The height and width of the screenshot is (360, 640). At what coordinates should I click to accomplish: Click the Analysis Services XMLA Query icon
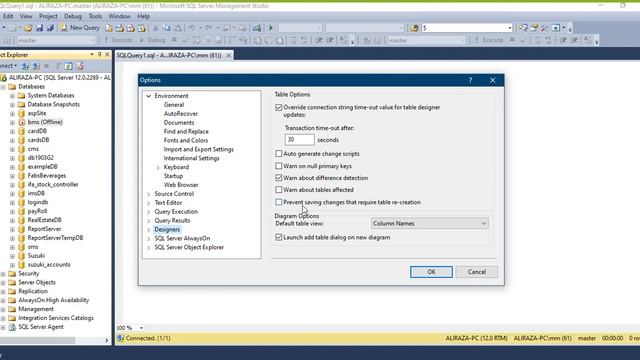click(142, 28)
